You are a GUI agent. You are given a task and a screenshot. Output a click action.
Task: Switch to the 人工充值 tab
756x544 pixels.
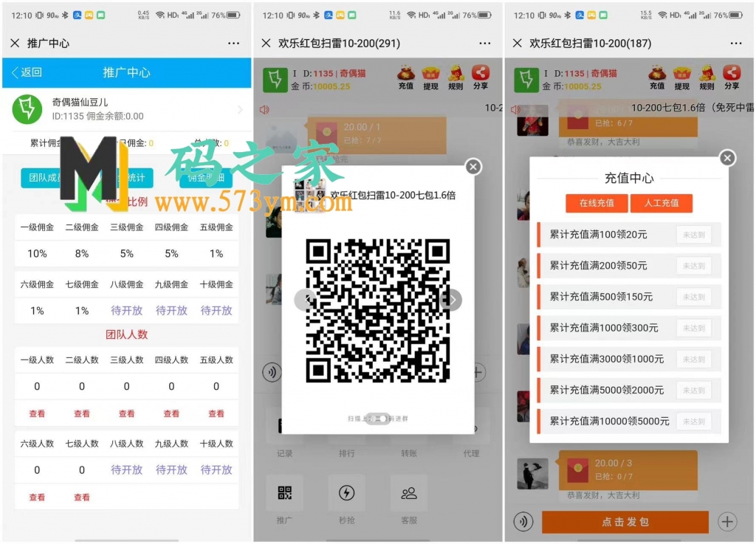[661, 203]
